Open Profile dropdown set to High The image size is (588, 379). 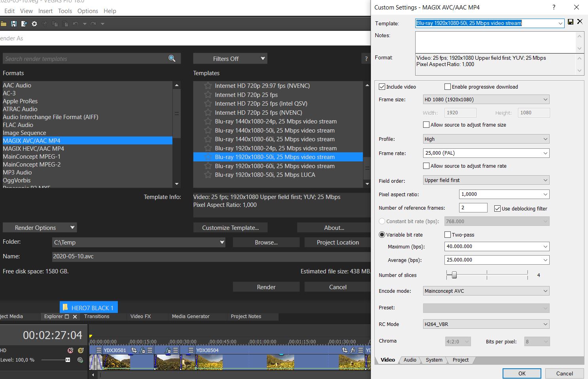[x=486, y=139]
